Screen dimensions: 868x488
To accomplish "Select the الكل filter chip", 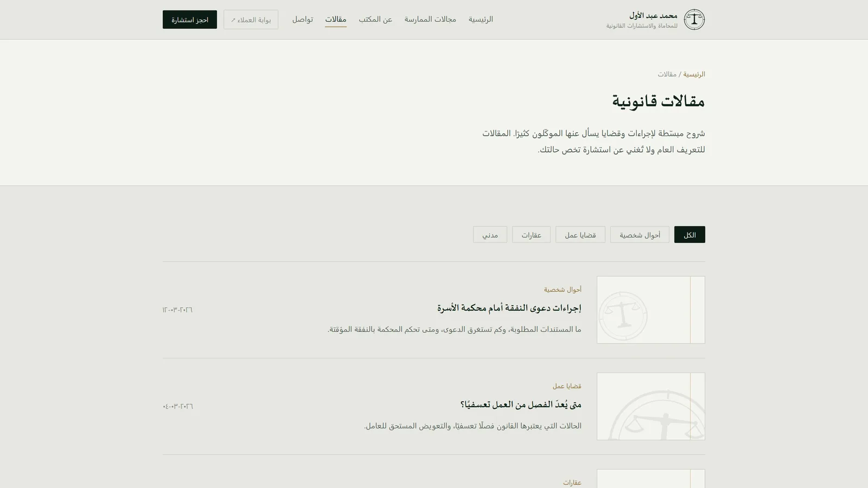I will coord(690,235).
